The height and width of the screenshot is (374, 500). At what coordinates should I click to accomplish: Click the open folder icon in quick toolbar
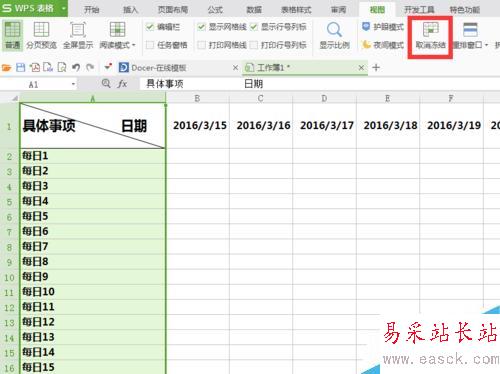click(6, 68)
